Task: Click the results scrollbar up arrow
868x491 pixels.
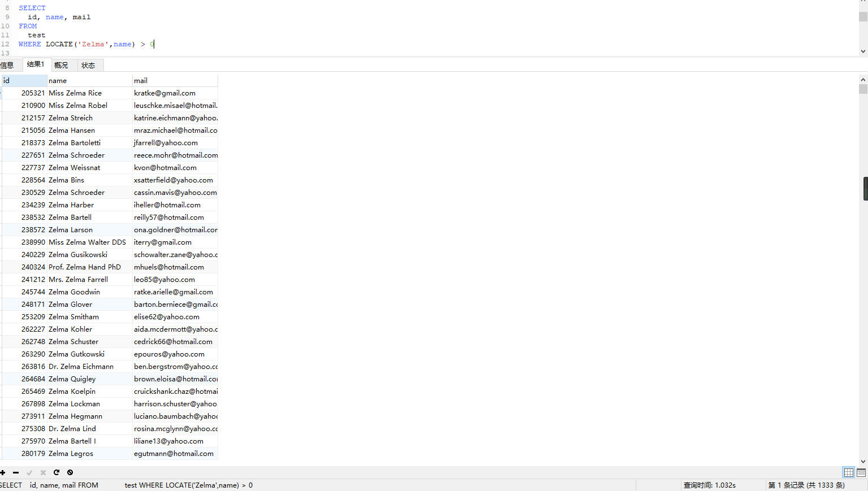Action: click(x=863, y=80)
